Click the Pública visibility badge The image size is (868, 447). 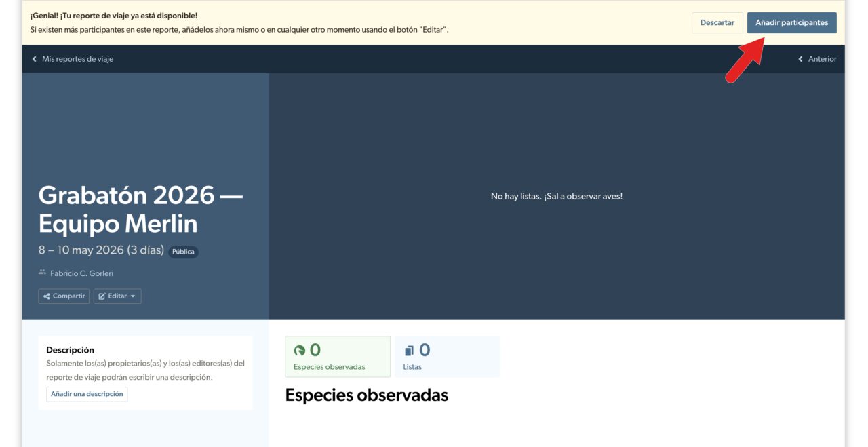tap(183, 252)
